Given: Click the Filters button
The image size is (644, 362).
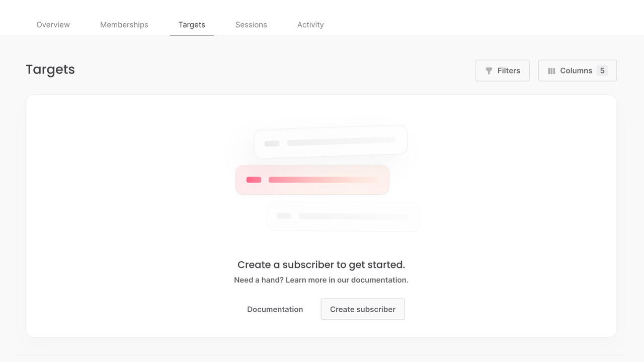Looking at the screenshot, I should [x=502, y=71].
